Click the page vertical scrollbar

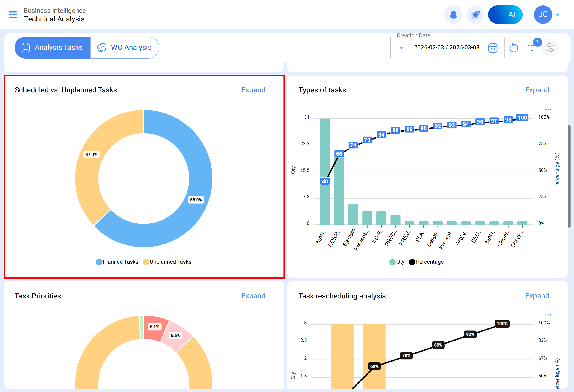(569, 176)
